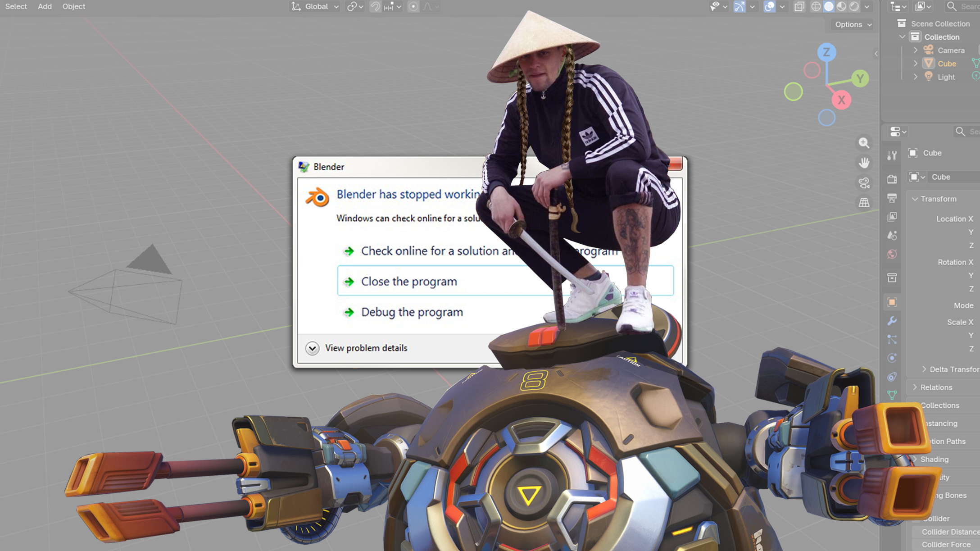This screenshot has width=980, height=551.
Task: Expand the Camera item in outliner
Action: click(x=915, y=50)
